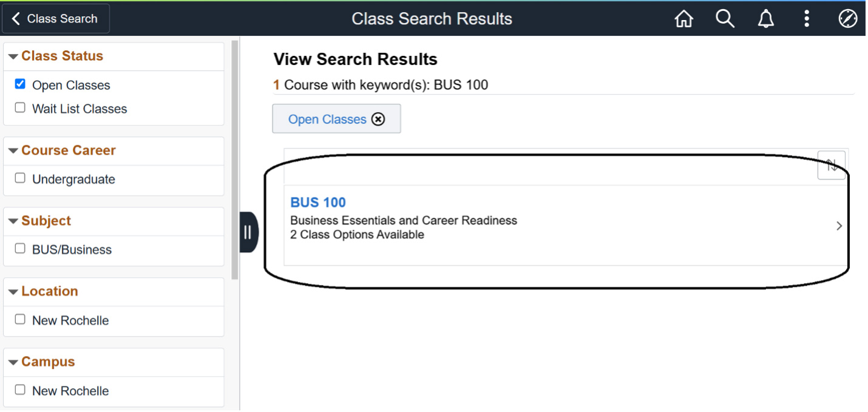Image resolution: width=868 pixels, height=412 pixels.
Task: Open the search magnifier icon
Action: 725,19
